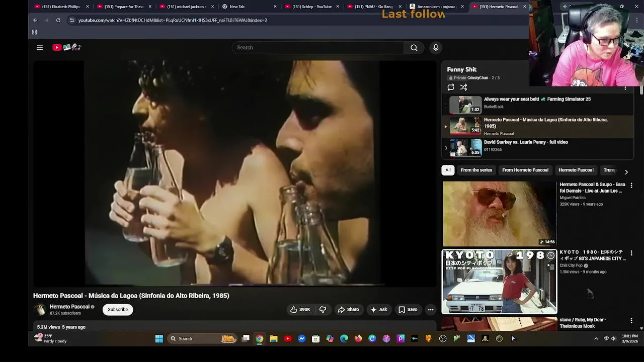This screenshot has width=644, height=362.
Task: Select the All filter chip
Action: tap(448, 170)
